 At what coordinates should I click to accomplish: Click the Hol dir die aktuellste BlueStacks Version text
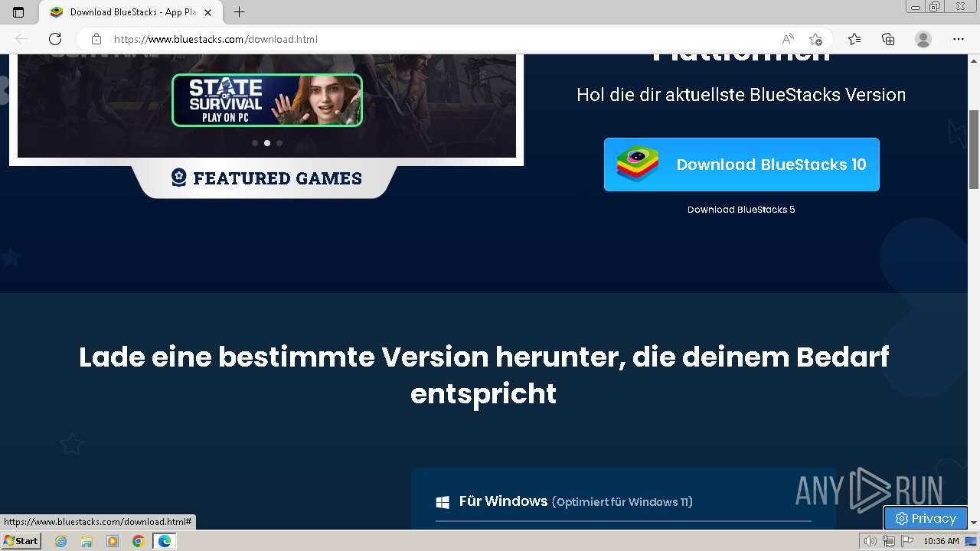point(741,95)
